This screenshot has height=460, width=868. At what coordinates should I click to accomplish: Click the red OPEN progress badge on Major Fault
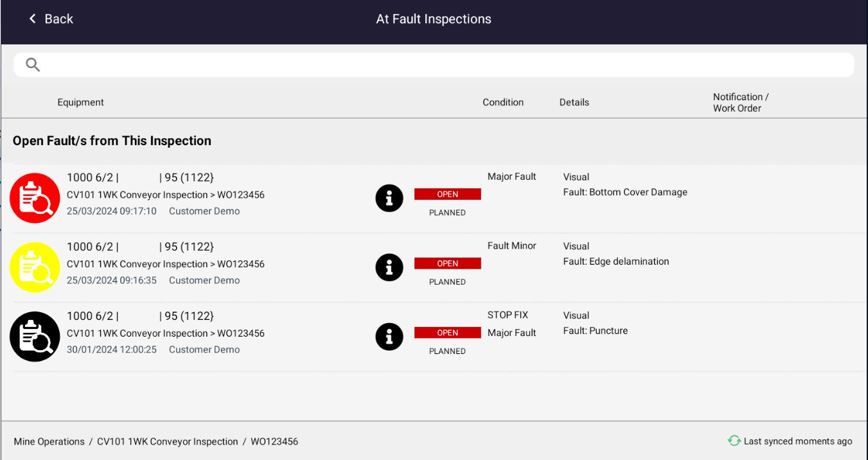pyautogui.click(x=448, y=193)
